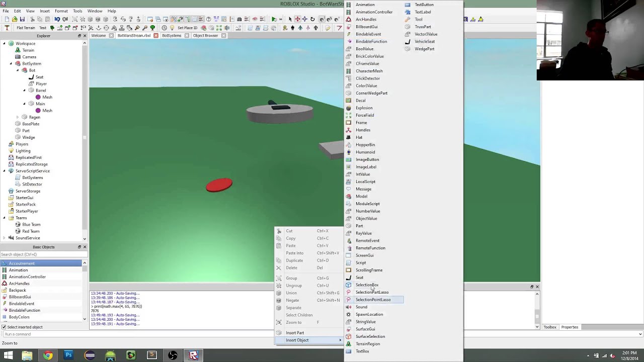Open the command bar dropdown arrow

(x=640, y=334)
